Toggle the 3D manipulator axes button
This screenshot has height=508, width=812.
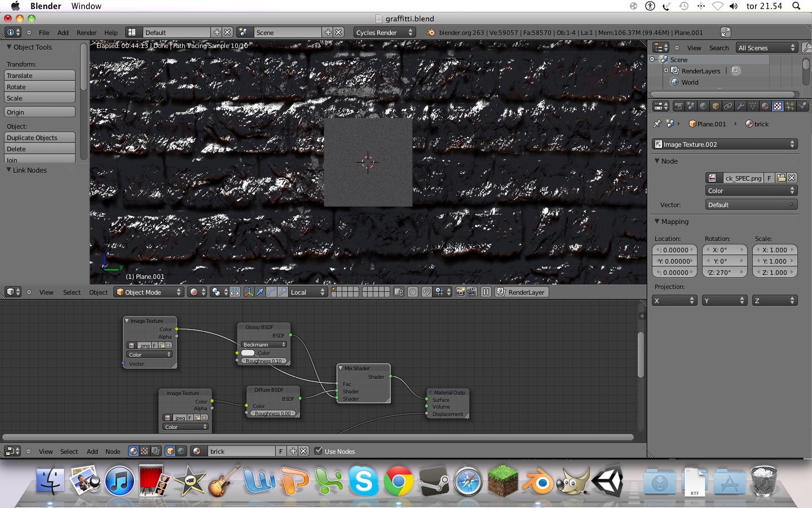[x=249, y=292]
